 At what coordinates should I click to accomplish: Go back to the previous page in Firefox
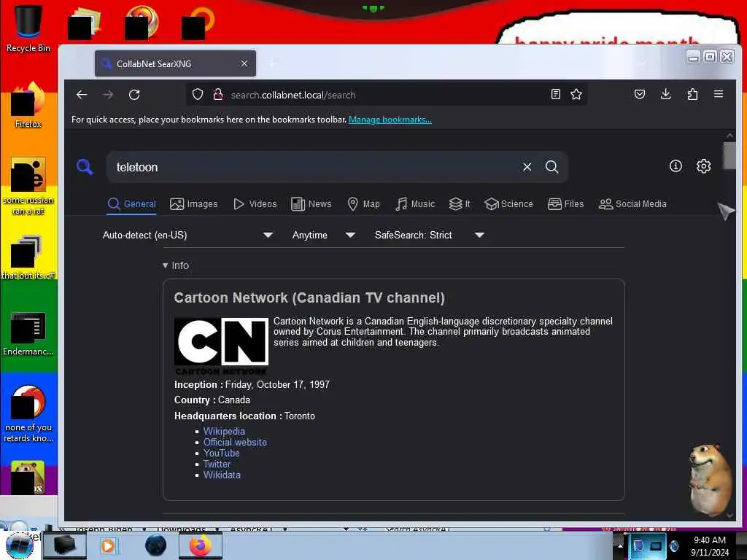point(82,95)
